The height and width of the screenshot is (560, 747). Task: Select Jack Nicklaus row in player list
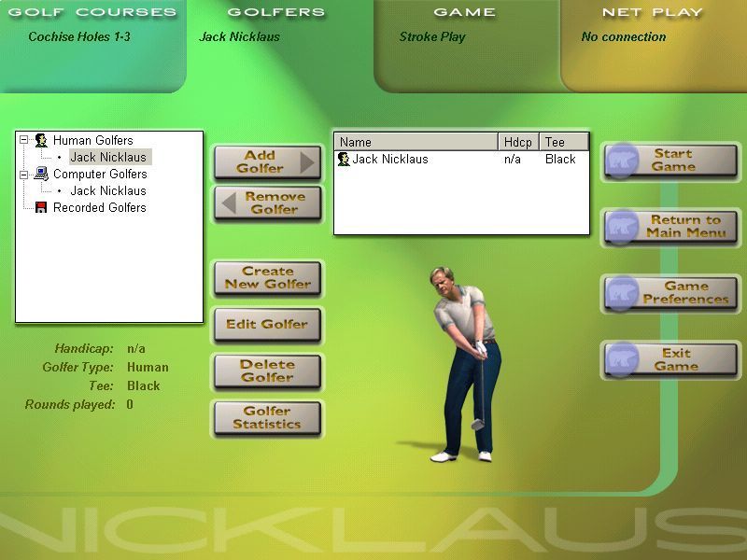461,159
